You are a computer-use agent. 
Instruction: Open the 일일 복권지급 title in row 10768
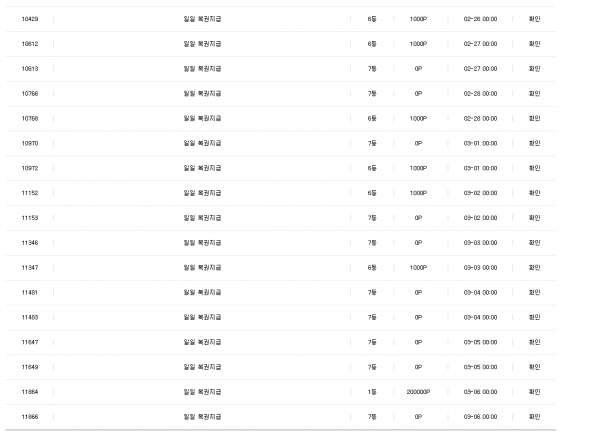pyautogui.click(x=202, y=118)
